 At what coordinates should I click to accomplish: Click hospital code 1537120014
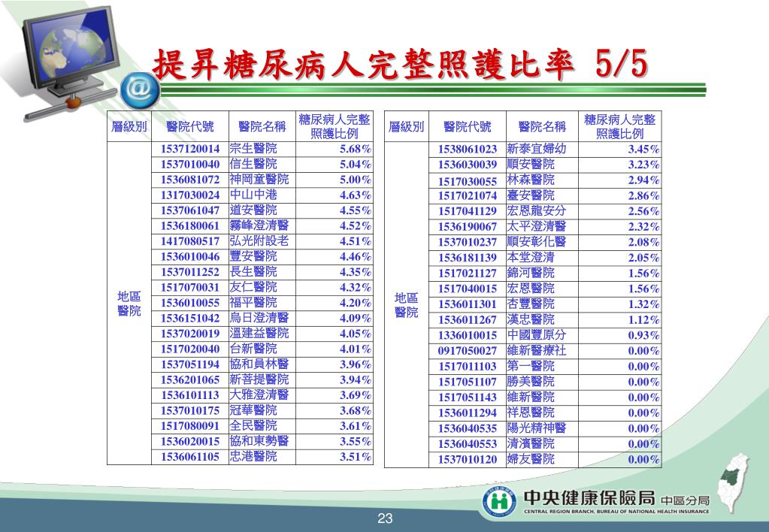[x=190, y=149]
